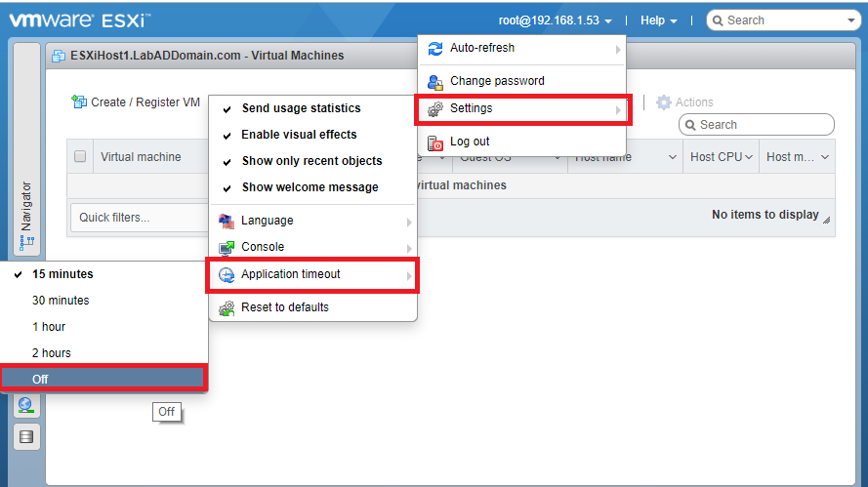Click the Log out icon
The image size is (868, 487).
coord(435,142)
